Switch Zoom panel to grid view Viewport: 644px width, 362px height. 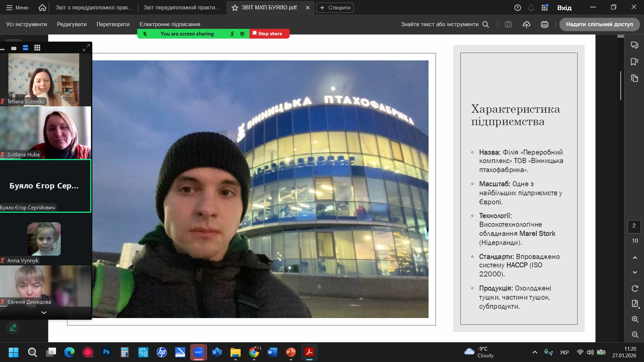pyautogui.click(x=37, y=48)
